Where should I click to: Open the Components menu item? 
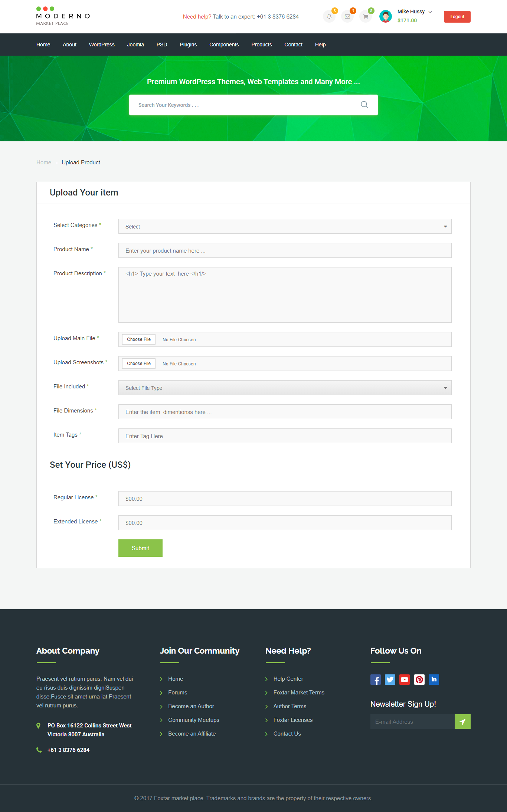[224, 45]
